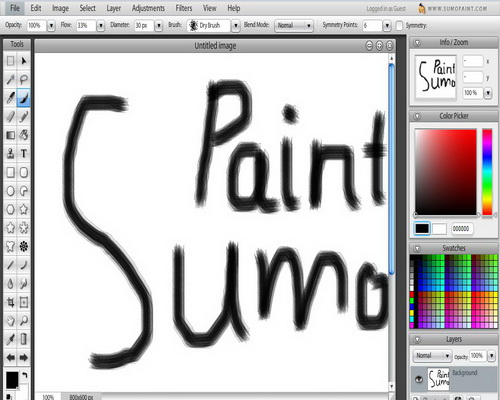Open the zoom percentage dropdown in Info panel

(488, 93)
